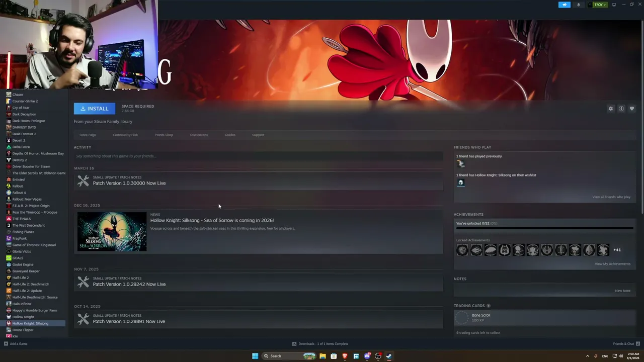Open the TROY account dropdown

[598, 5]
